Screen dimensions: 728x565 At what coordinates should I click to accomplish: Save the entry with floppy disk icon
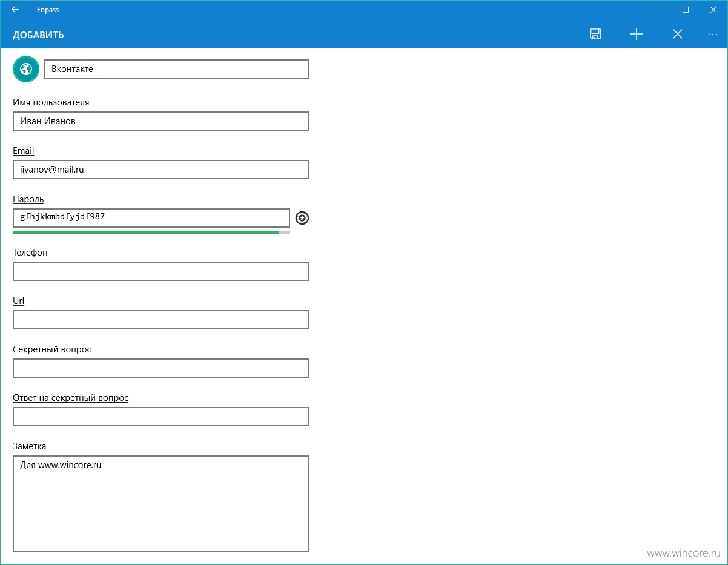pos(595,35)
